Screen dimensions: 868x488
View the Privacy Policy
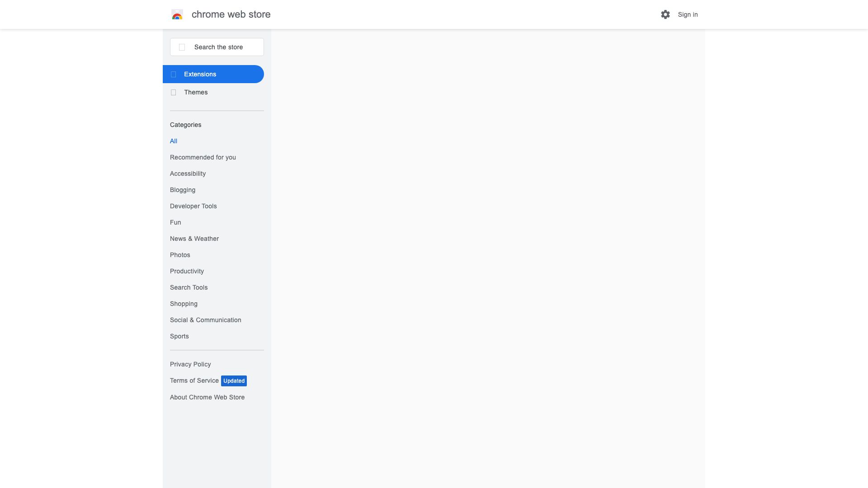point(190,364)
